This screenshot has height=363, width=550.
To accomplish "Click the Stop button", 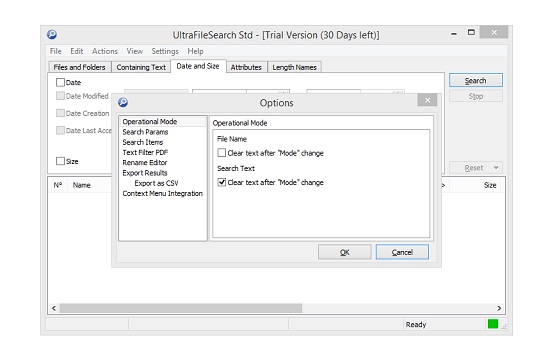I will click(476, 96).
